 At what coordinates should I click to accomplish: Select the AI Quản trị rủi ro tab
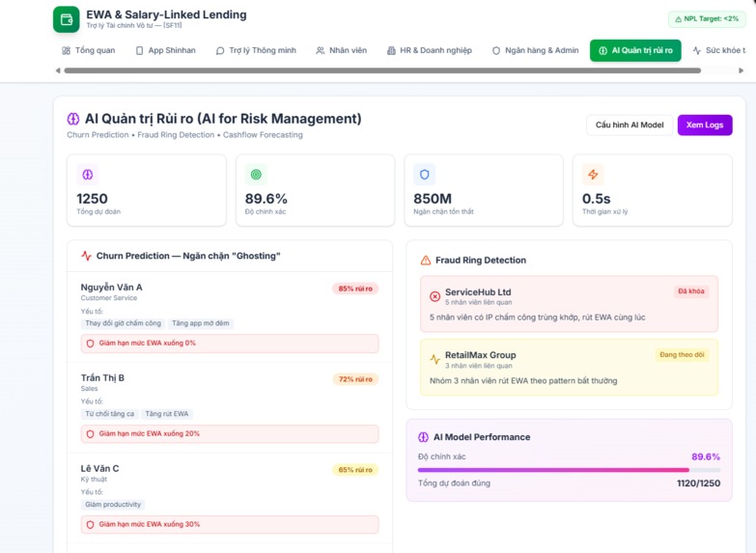click(x=635, y=50)
